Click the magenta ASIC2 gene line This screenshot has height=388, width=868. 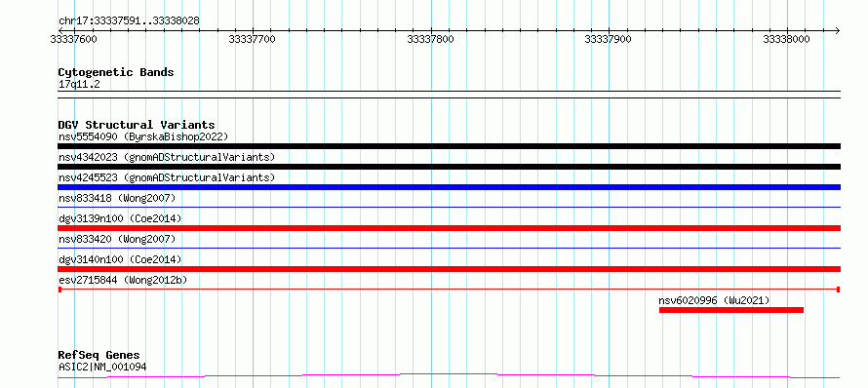point(449,376)
